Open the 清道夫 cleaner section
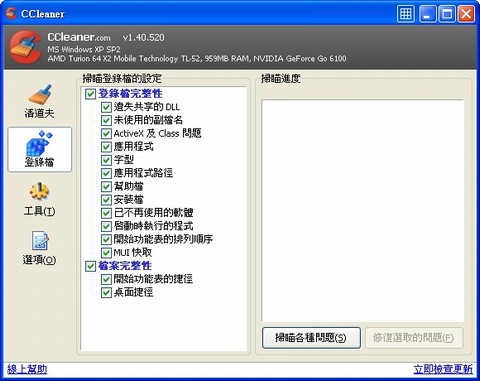480x381 pixels. pos(39,101)
